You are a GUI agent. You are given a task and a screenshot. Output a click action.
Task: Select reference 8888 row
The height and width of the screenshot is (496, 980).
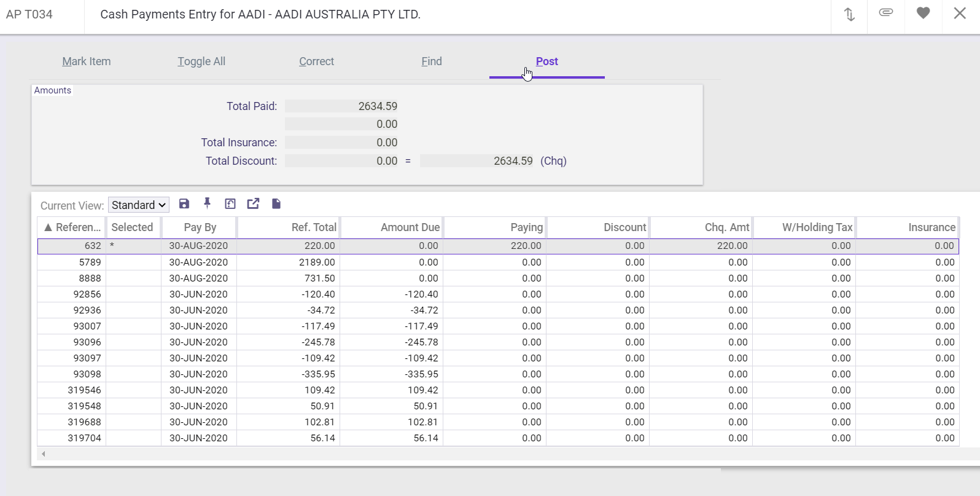[498, 278]
